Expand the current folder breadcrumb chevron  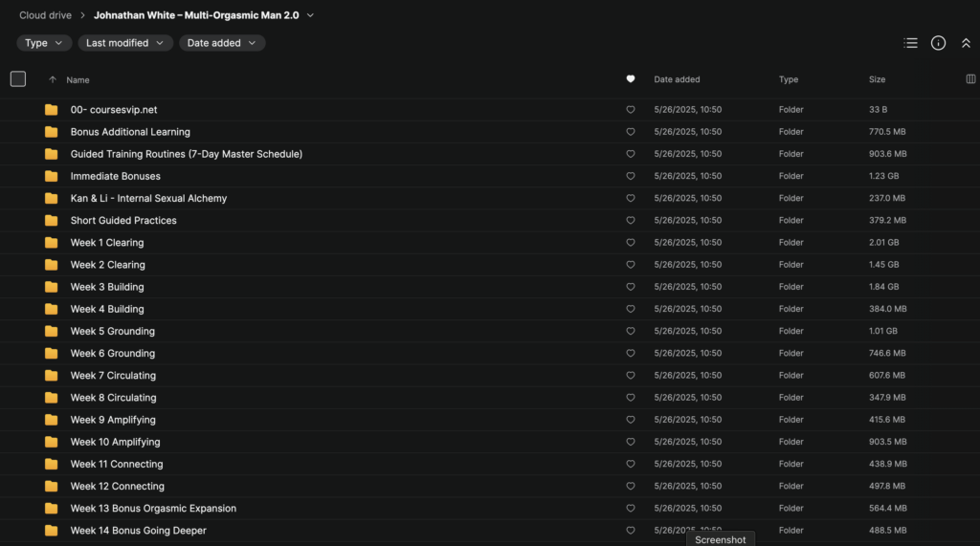(310, 15)
